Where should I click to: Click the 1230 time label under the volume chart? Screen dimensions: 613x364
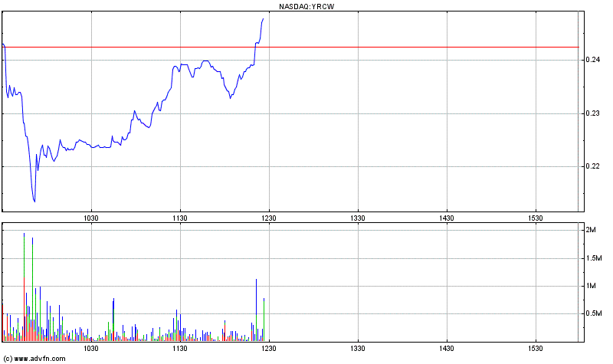tap(269, 348)
